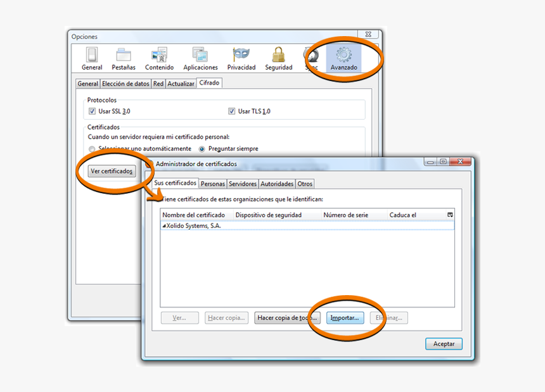Screen dimensions: 545x392
Task: Click the Eliminar... button
Action: [x=389, y=318]
